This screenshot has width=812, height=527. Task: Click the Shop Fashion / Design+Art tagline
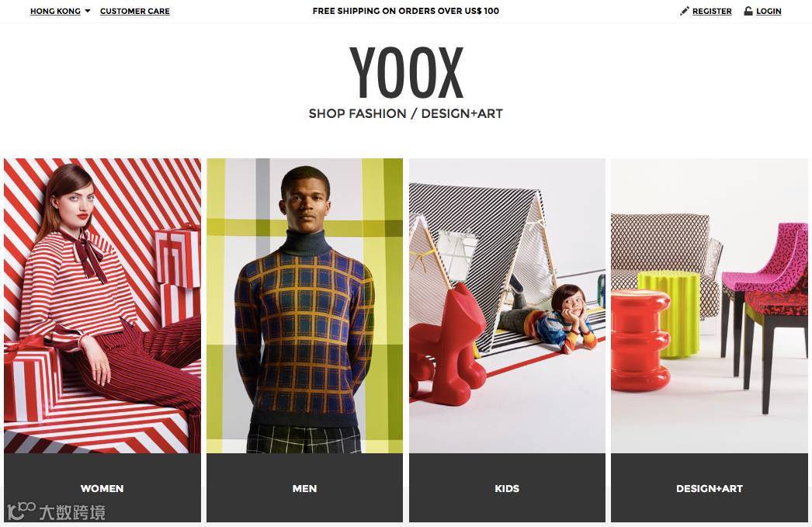pos(405,113)
